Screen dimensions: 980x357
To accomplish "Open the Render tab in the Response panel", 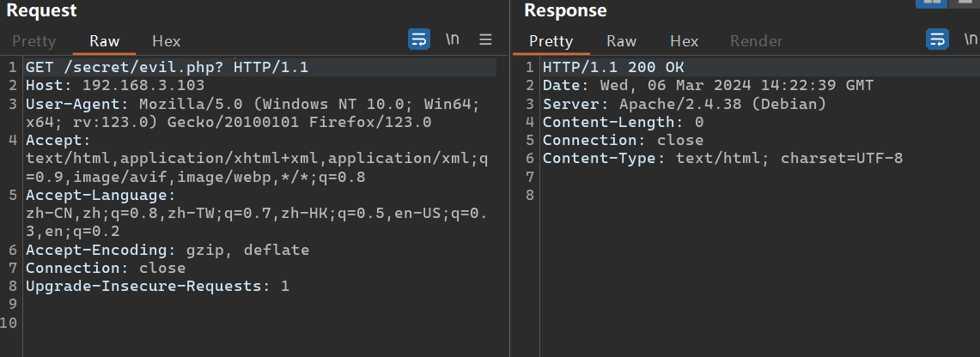I will (x=756, y=41).
